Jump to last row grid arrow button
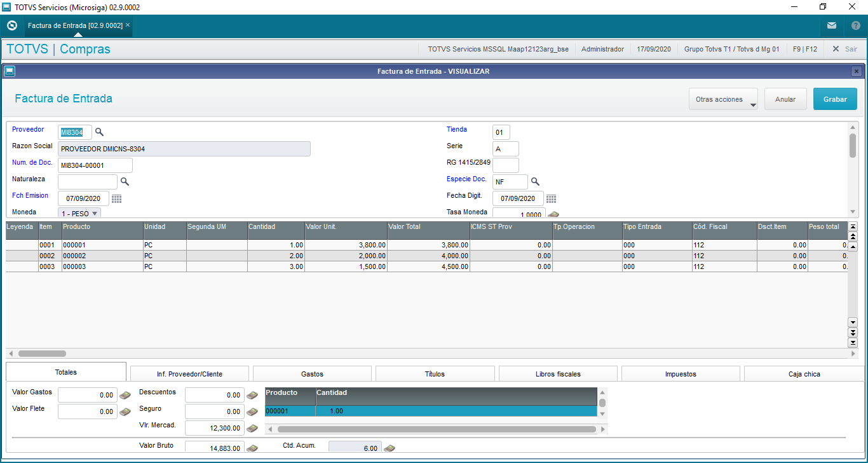Viewport: 868px width, 463px height. point(853,343)
